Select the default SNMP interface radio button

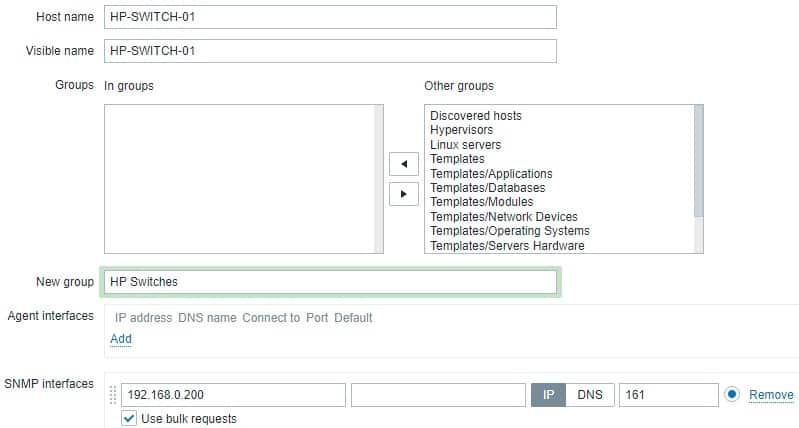click(732, 394)
